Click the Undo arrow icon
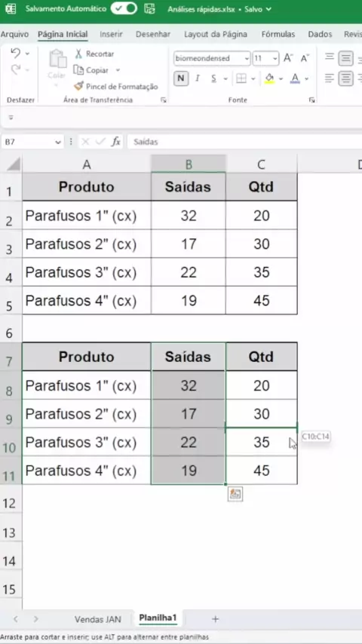 pos(16,54)
